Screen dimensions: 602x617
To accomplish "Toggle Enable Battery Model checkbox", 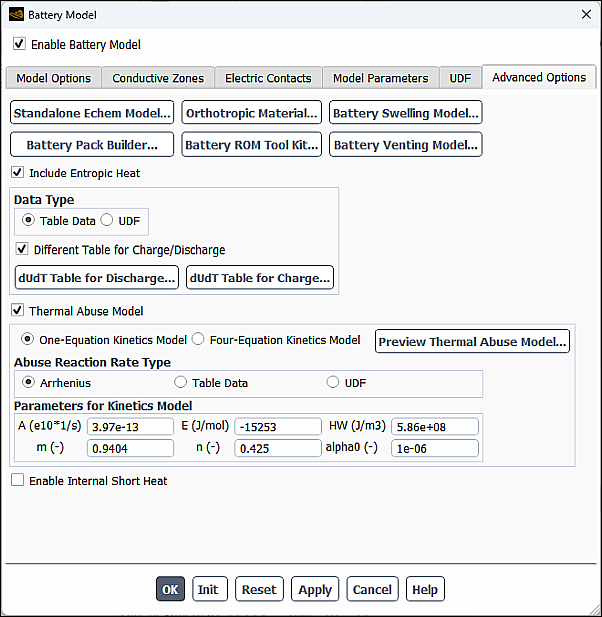I will [x=19, y=44].
